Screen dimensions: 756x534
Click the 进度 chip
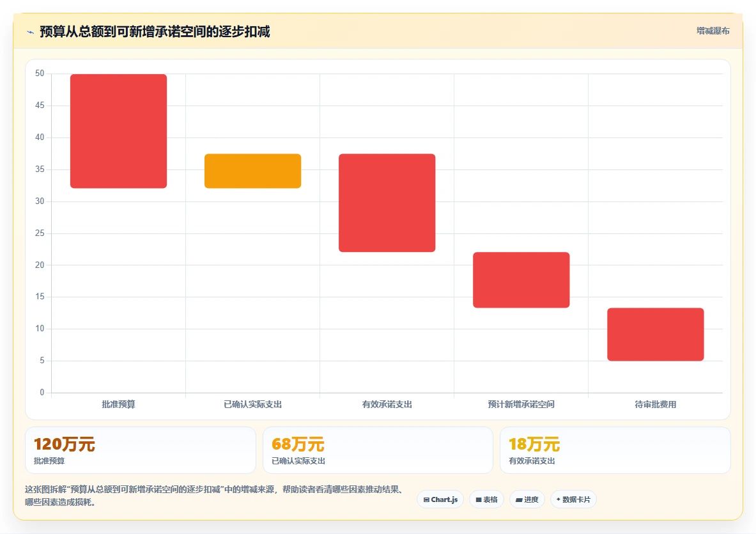527,499
